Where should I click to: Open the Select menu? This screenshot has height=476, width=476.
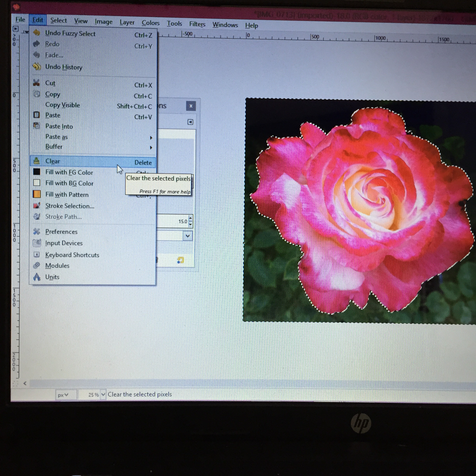coord(58,20)
